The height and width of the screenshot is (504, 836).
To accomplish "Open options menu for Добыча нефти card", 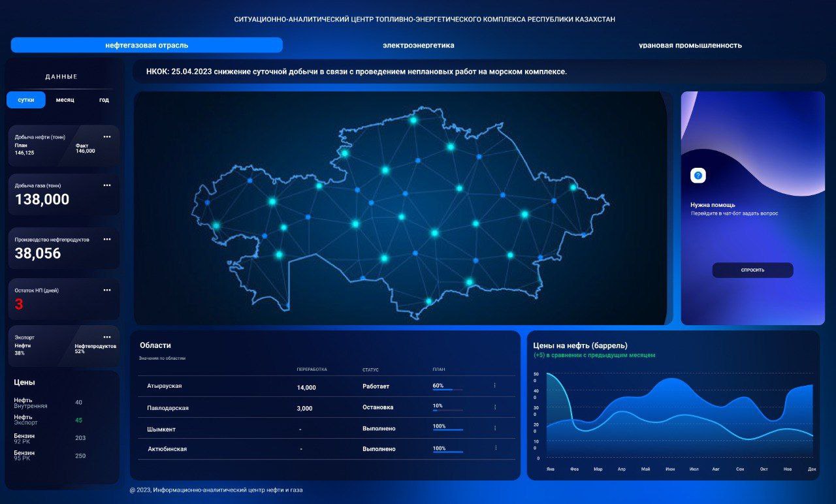I will pyautogui.click(x=107, y=136).
